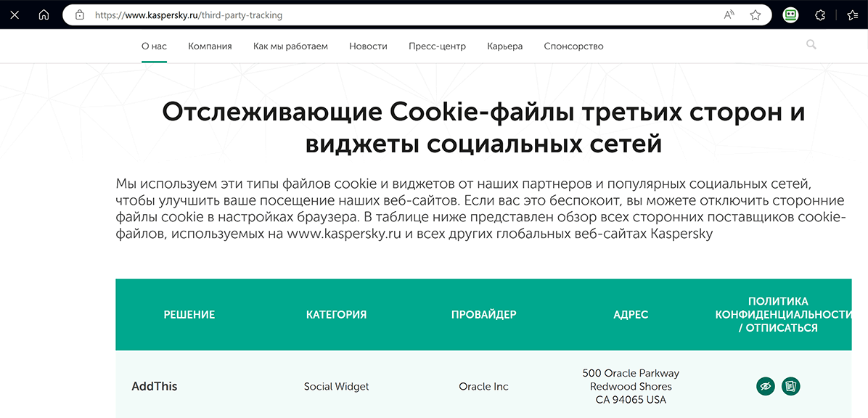Close the browser tab with X icon
Screen dimensions: 868x418
(15, 15)
